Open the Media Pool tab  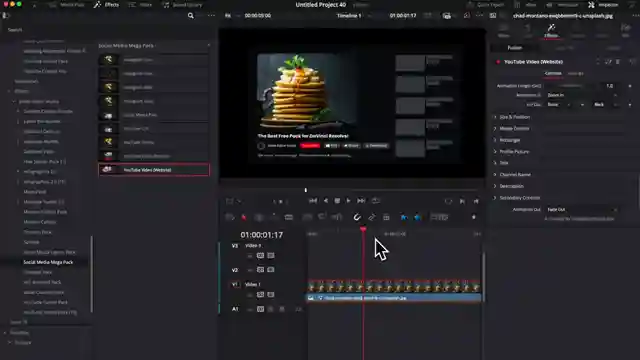pos(67,5)
